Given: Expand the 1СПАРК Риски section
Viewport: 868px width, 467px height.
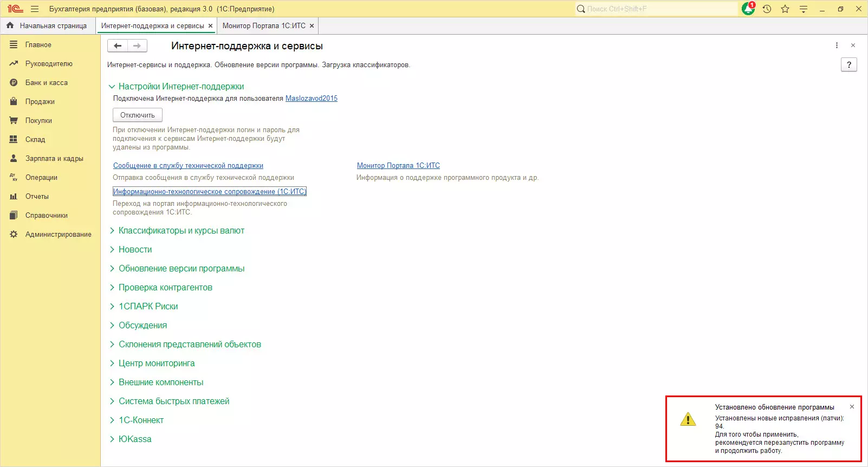Looking at the screenshot, I should pos(112,307).
